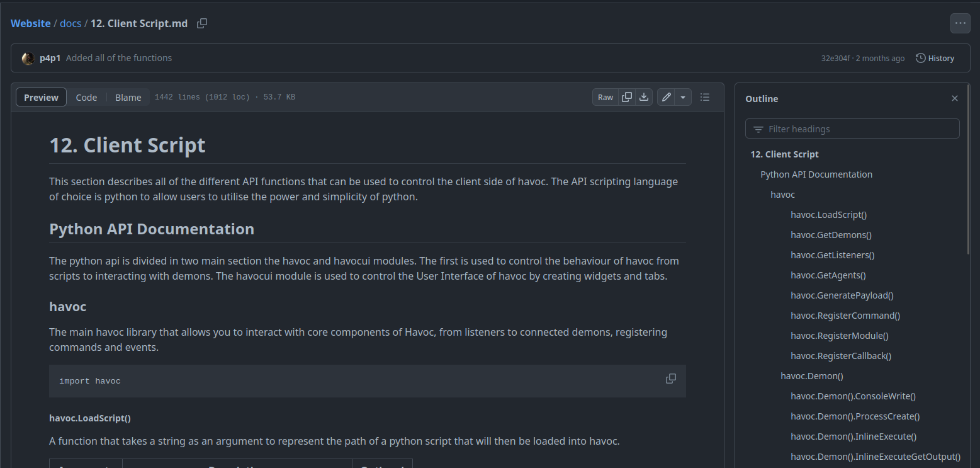Open the more file actions ellipsis menu
This screenshot has height=468, width=980.
pos(960,23)
